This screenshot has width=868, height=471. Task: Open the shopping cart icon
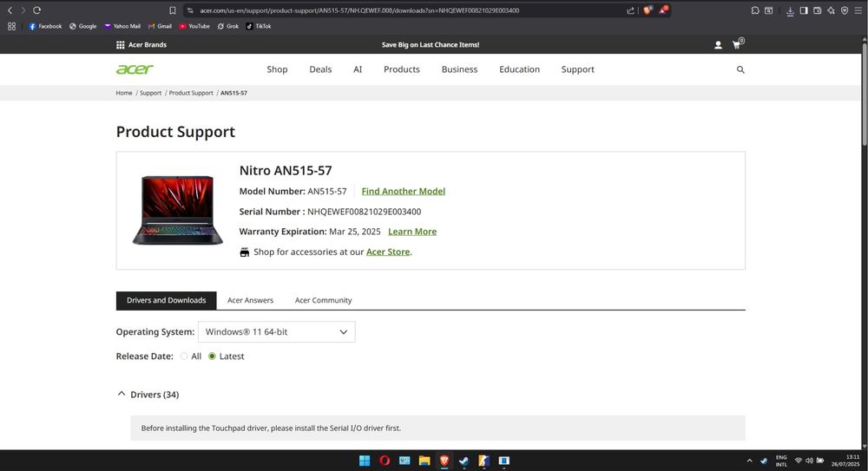[737, 43]
